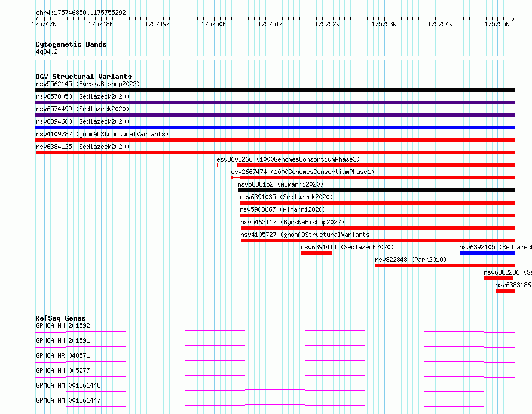The width and height of the screenshot is (532, 414).
Task: Open variant nsv822848 (Park2010) label
Action: tap(411, 260)
